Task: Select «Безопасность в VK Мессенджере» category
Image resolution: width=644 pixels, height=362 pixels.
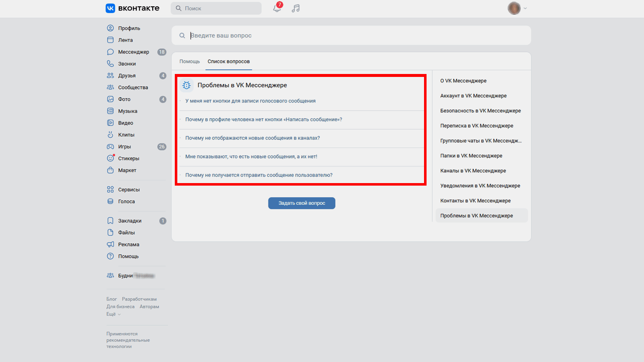Action: (480, 111)
